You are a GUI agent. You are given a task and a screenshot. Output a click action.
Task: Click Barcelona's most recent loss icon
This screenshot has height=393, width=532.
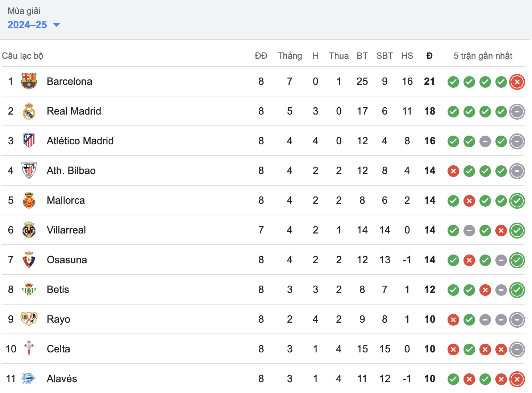pyautogui.click(x=517, y=82)
